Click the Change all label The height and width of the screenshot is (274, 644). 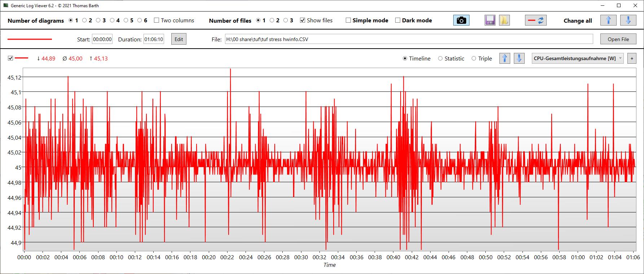[x=578, y=21]
